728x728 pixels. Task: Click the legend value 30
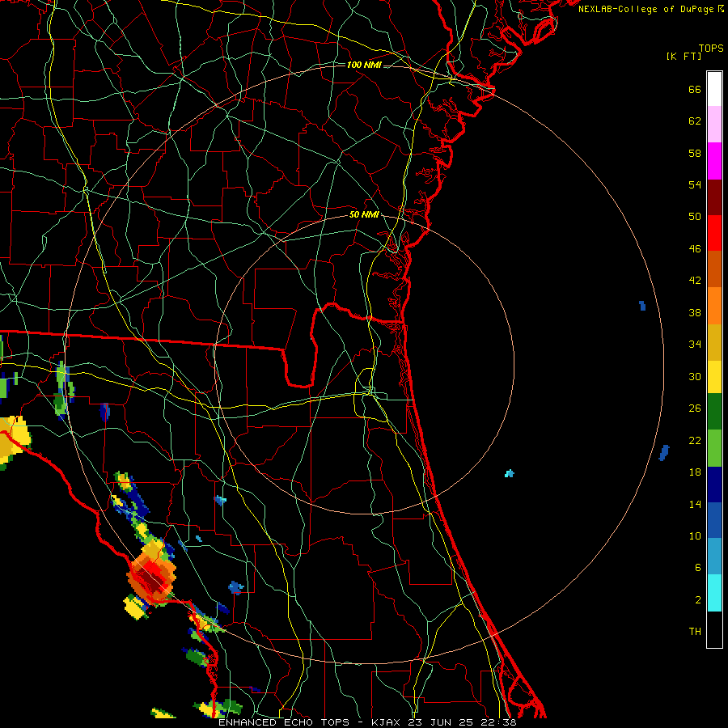point(695,376)
